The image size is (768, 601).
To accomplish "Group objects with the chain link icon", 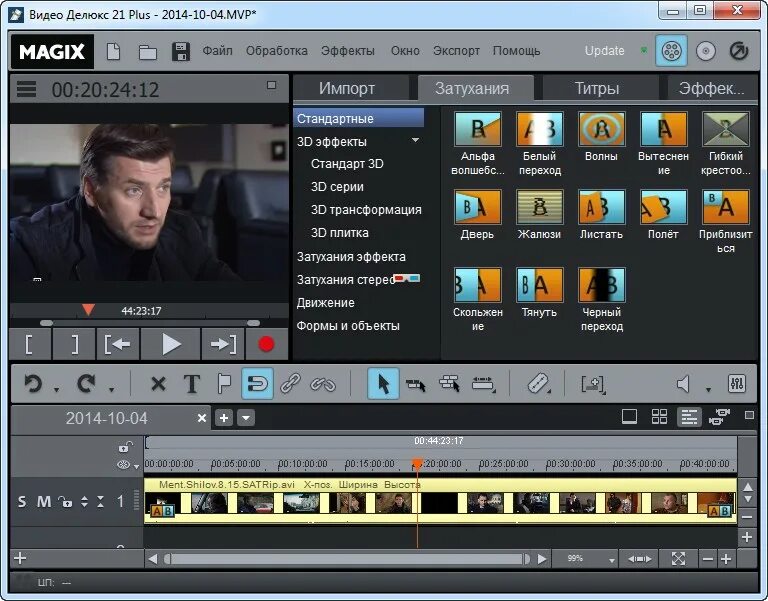I will (290, 384).
